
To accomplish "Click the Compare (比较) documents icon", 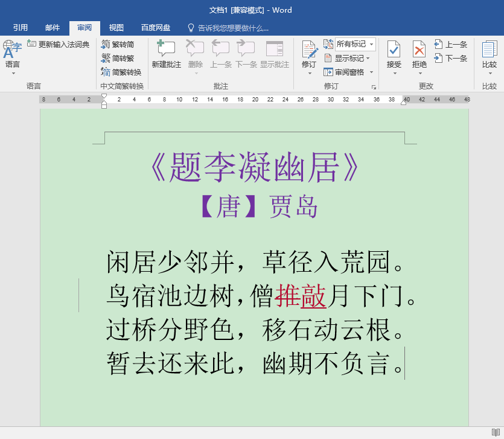I will pyautogui.click(x=490, y=49).
